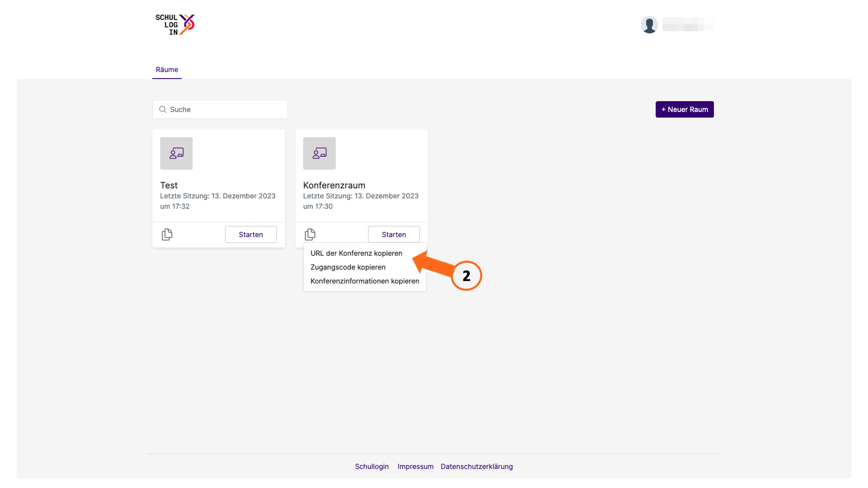Focus the Suche search field
The image size is (868, 488).
(220, 109)
